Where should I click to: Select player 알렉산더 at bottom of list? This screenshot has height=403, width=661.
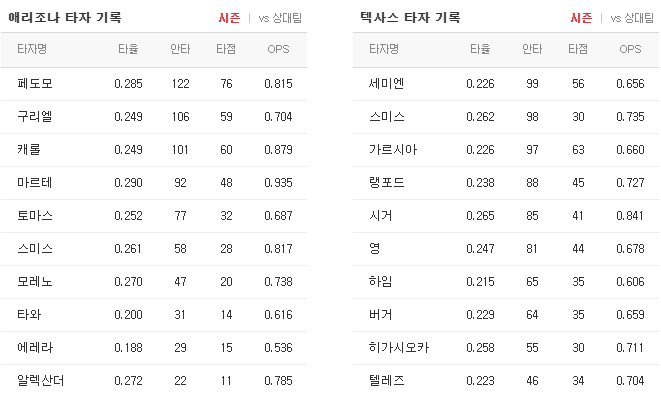click(x=40, y=381)
